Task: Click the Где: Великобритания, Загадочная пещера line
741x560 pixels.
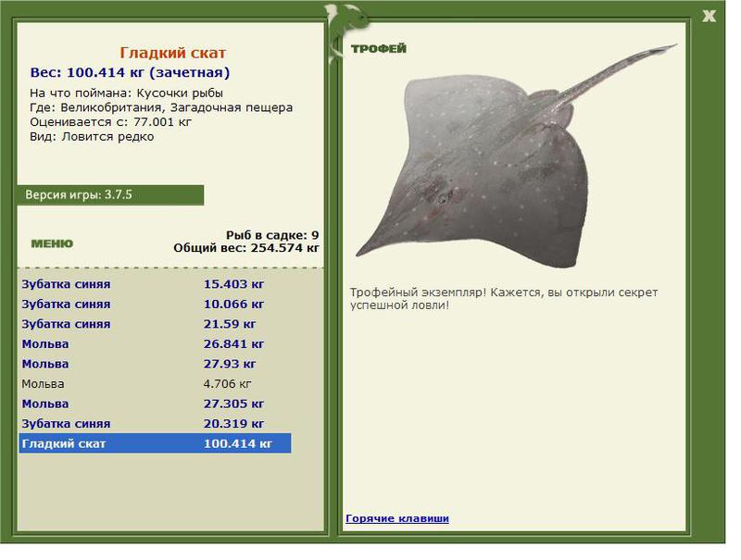Action: point(161,107)
